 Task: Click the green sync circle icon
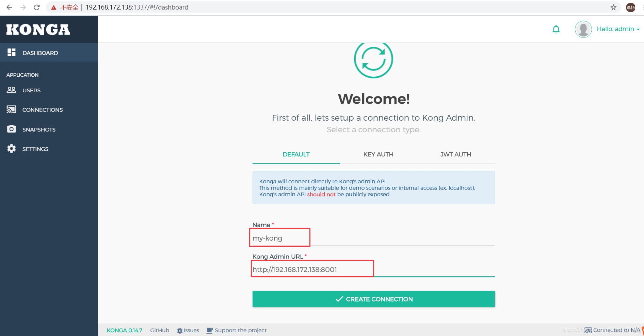(x=373, y=59)
